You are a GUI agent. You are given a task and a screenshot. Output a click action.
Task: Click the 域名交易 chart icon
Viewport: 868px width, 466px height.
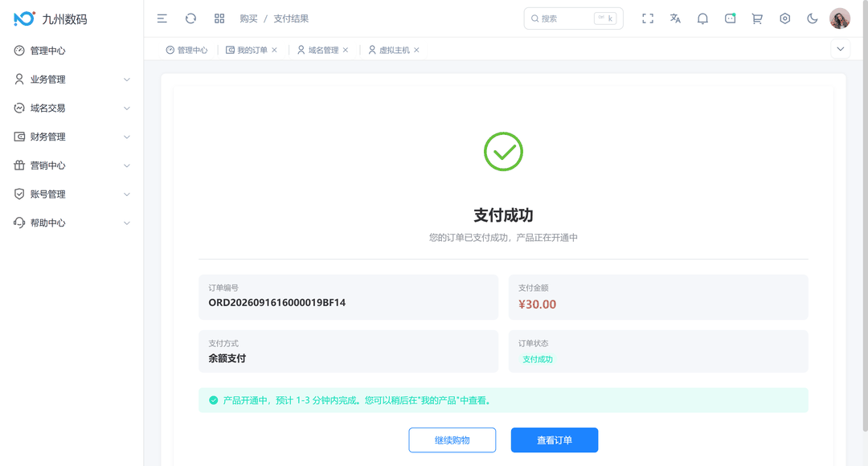point(19,108)
